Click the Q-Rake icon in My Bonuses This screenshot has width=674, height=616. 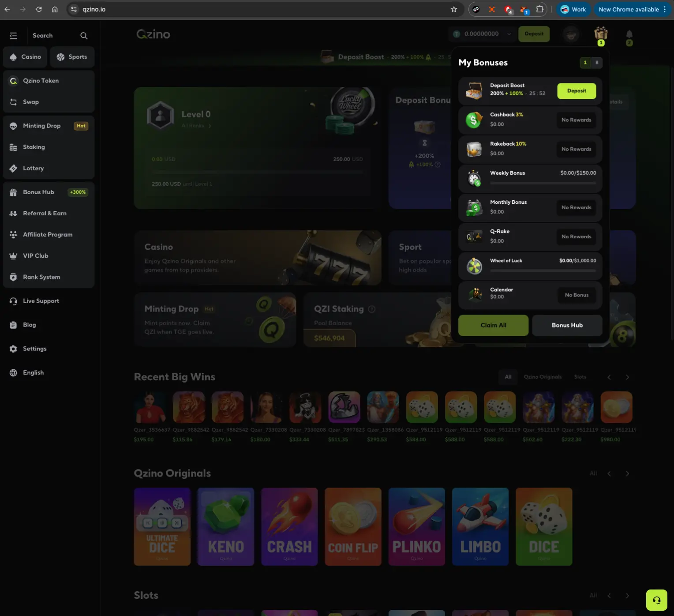[474, 237]
